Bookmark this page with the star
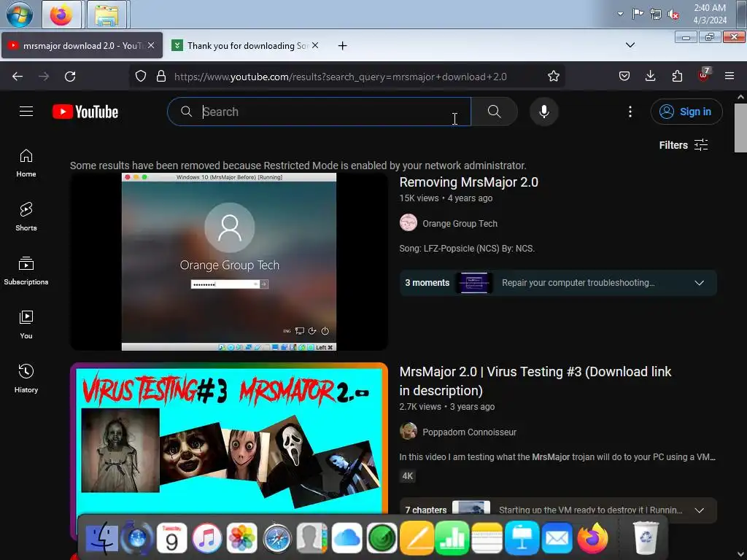This screenshot has height=560, width=747. [x=553, y=76]
